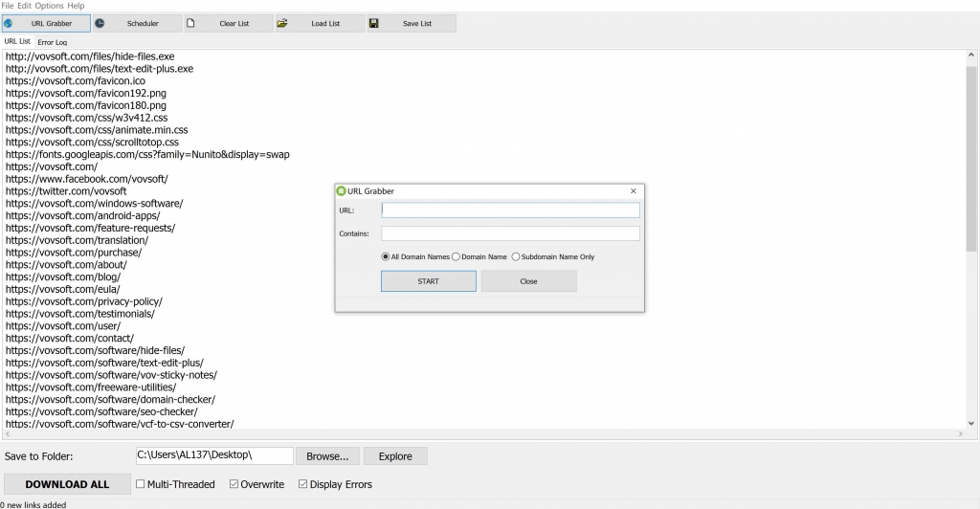The width and height of the screenshot is (980, 509).
Task: Click the Scheduler clock icon
Action: pos(100,24)
